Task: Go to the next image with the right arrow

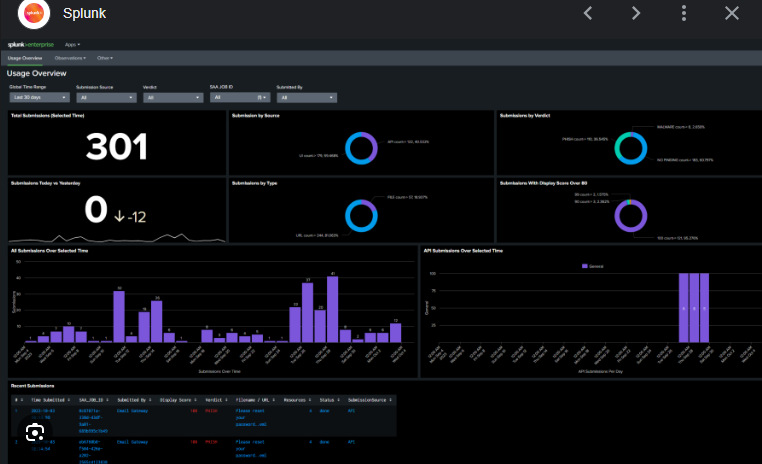Action: point(636,13)
